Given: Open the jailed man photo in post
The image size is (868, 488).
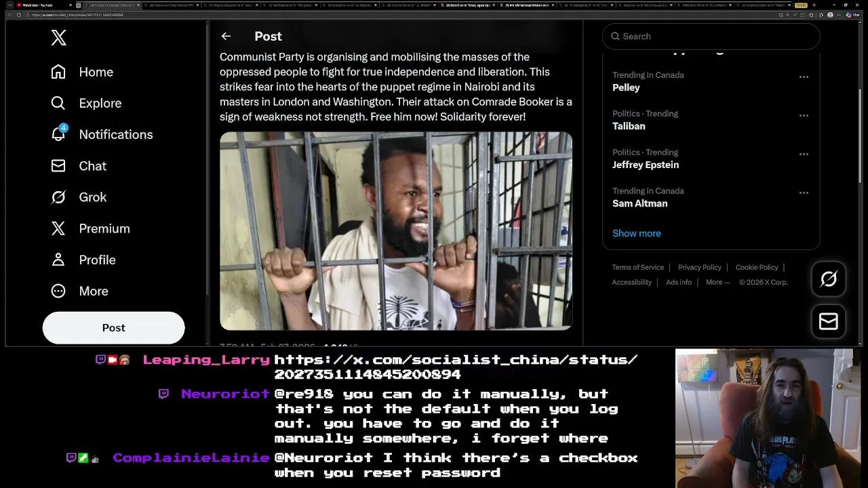Looking at the screenshot, I should click(396, 231).
